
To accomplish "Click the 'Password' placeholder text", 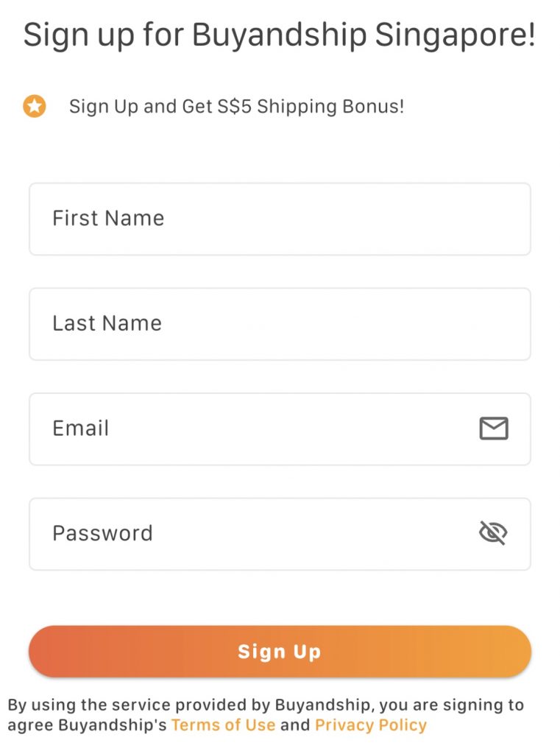I will tap(102, 533).
